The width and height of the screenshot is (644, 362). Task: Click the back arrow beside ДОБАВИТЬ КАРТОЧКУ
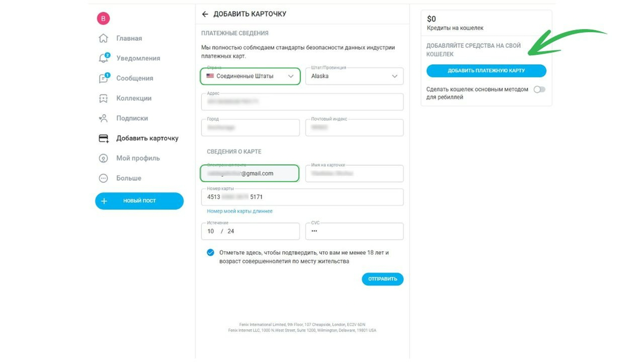pyautogui.click(x=204, y=14)
